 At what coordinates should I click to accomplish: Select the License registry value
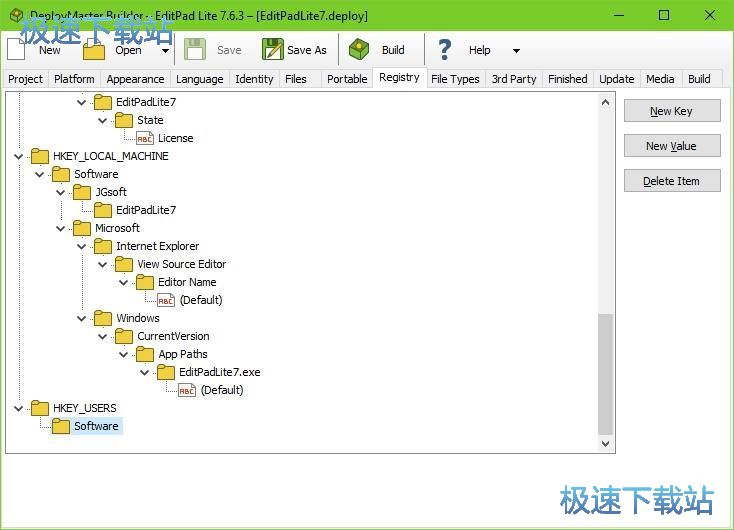pyautogui.click(x=176, y=138)
